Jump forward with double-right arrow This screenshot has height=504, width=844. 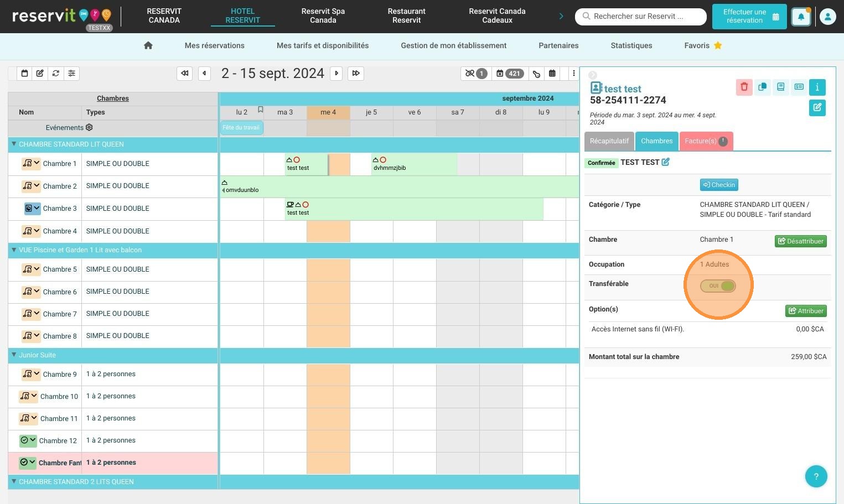[x=356, y=73]
